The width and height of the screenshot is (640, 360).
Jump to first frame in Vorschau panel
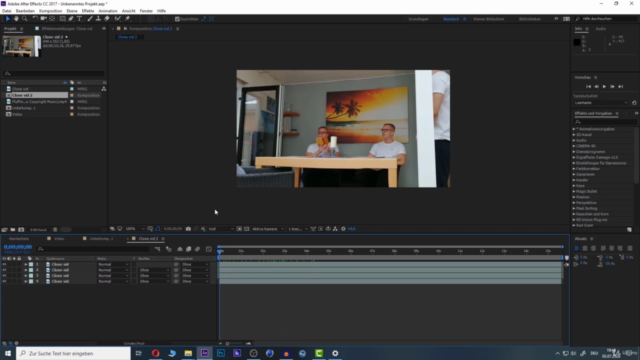(589, 87)
